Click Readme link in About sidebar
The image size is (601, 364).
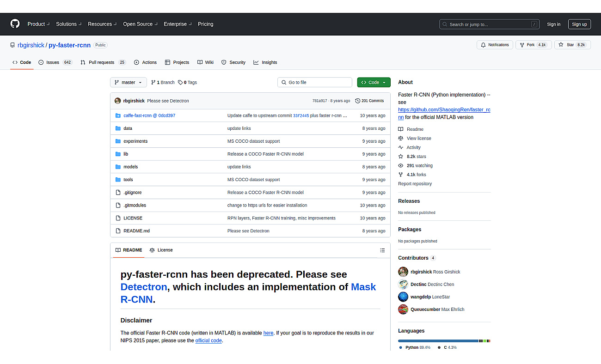coord(411,129)
